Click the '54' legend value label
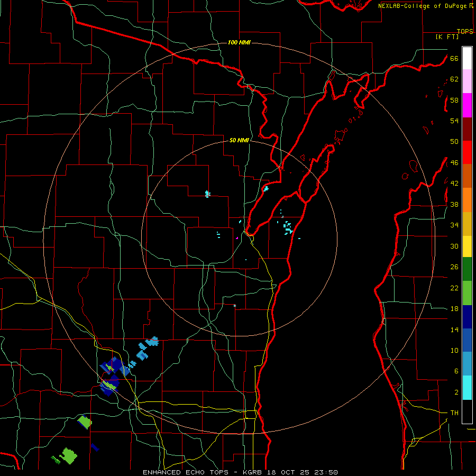 pos(454,121)
